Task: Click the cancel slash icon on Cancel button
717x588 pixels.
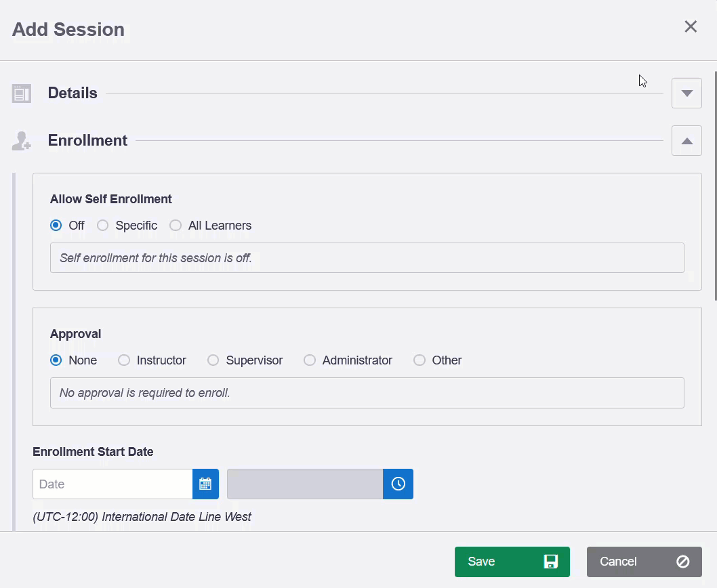Action: click(x=682, y=561)
